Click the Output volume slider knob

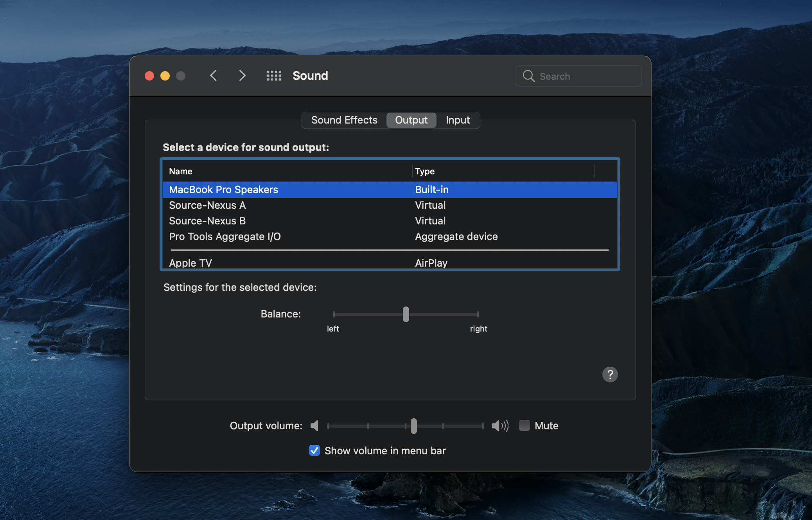click(414, 426)
